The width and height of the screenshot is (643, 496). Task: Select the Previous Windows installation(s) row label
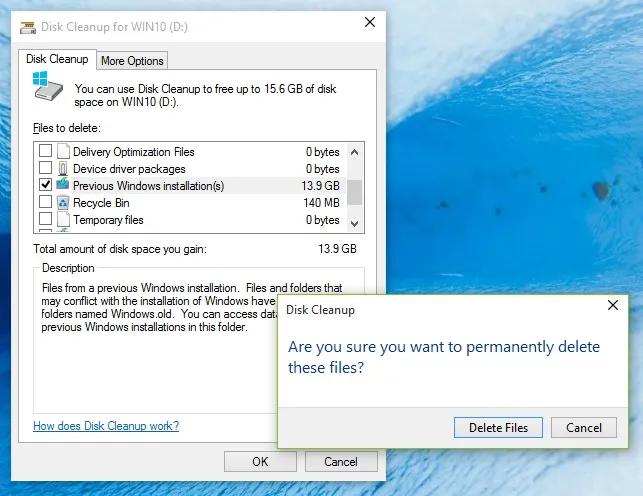pyautogui.click(x=148, y=186)
